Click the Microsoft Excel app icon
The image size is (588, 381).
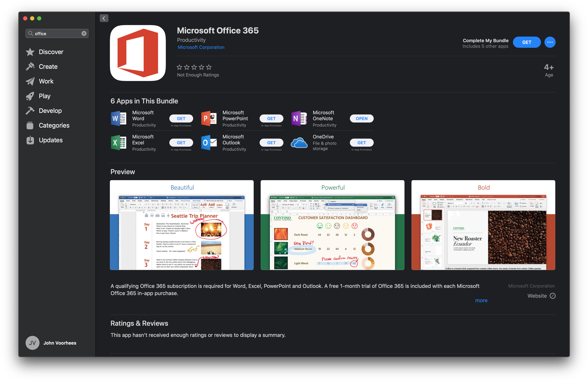click(119, 143)
